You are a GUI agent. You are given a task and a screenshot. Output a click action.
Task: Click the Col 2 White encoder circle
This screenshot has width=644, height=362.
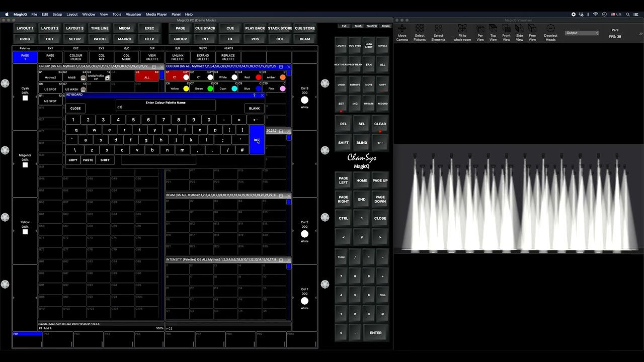point(304,234)
